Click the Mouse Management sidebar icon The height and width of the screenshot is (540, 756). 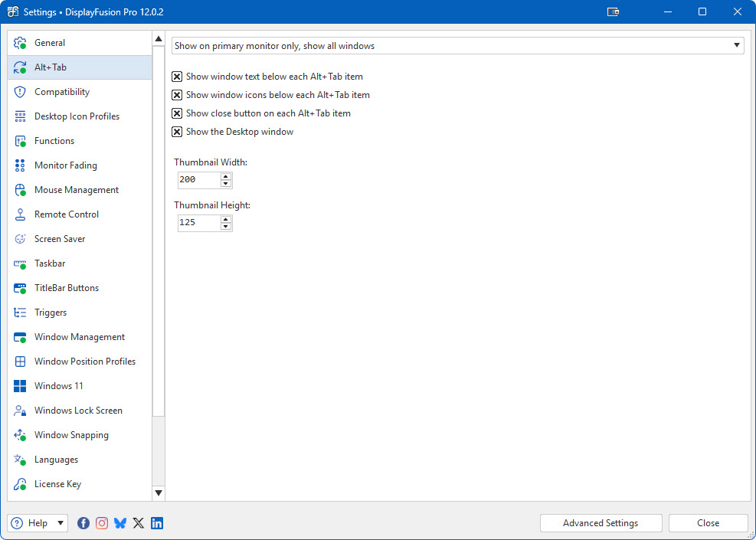(21, 190)
